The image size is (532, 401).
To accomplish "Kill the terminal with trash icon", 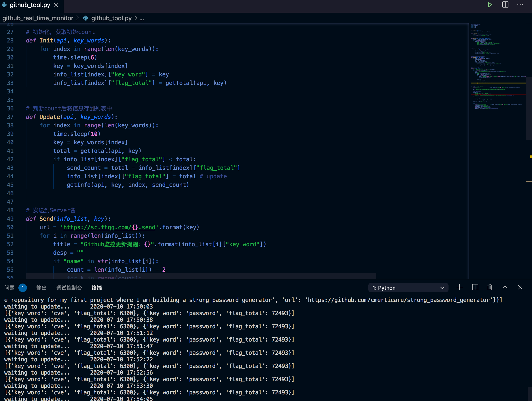I will [490, 288].
